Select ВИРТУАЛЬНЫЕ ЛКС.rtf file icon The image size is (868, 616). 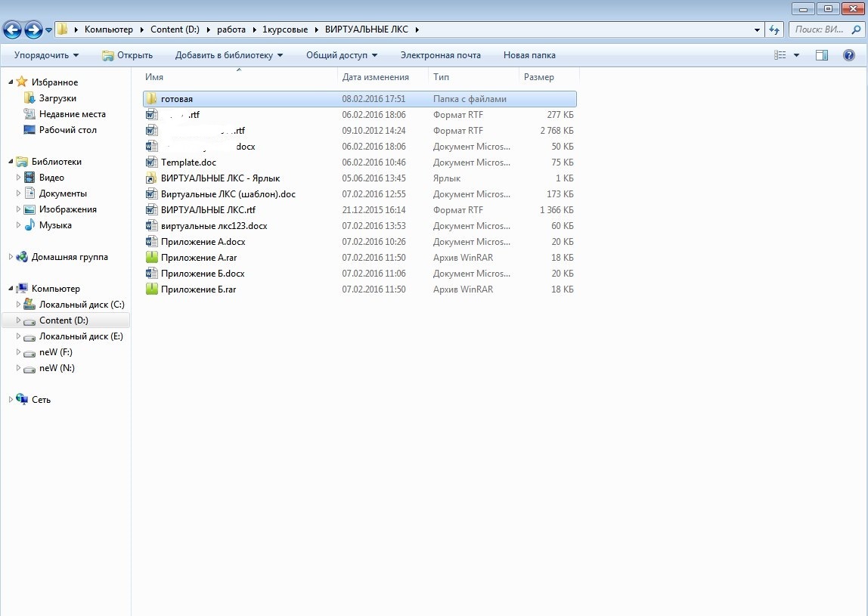[151, 210]
